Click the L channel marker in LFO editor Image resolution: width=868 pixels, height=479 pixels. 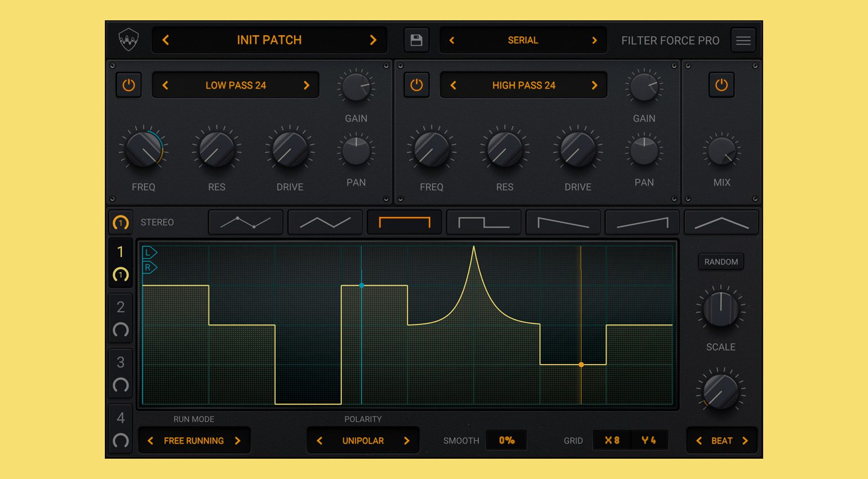click(149, 252)
